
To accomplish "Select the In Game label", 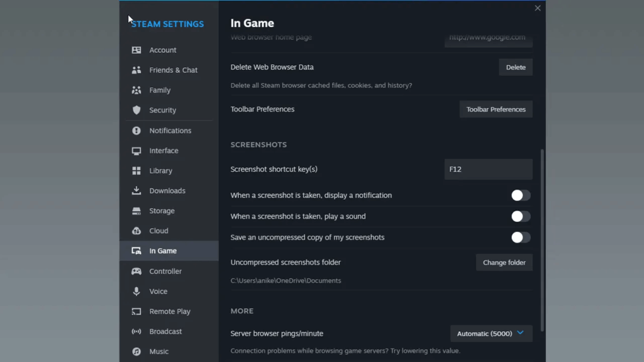I will coord(163,251).
